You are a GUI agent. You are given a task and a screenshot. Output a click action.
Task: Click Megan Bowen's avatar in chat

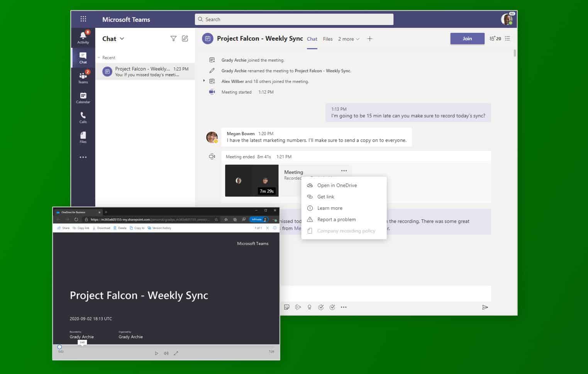(212, 137)
